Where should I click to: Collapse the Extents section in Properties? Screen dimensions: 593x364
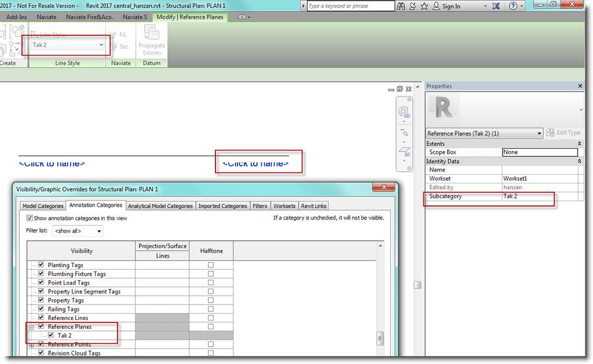[x=579, y=144]
